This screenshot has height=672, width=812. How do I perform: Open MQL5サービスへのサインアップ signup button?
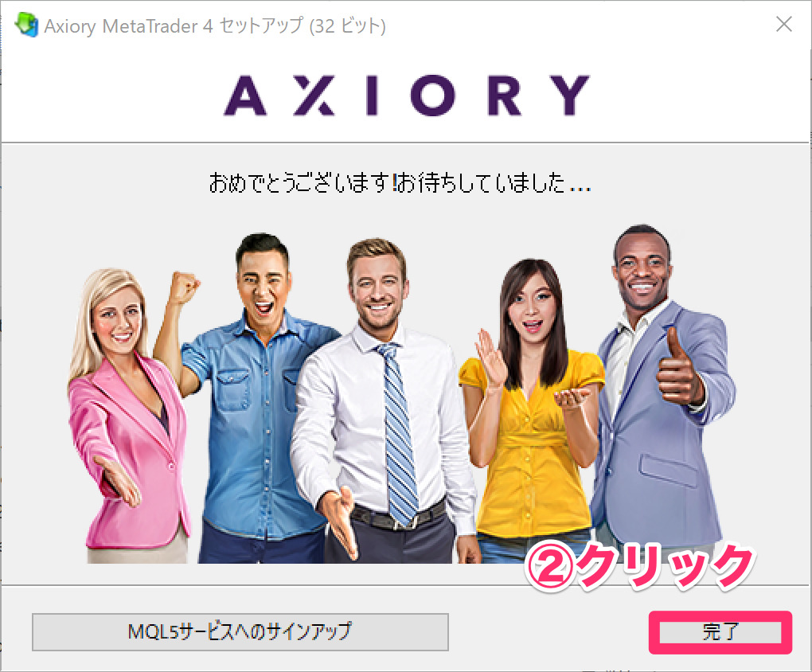pyautogui.click(x=240, y=631)
